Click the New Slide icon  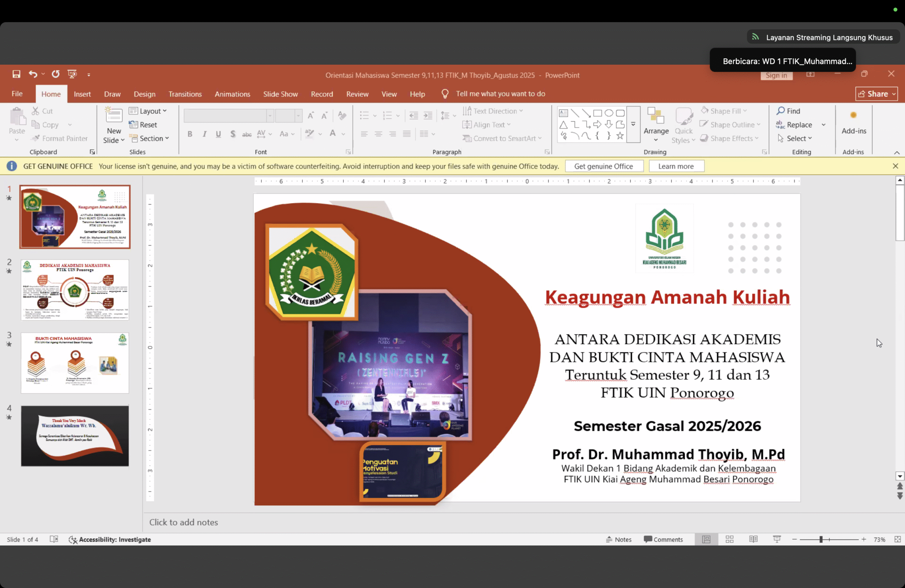(114, 115)
